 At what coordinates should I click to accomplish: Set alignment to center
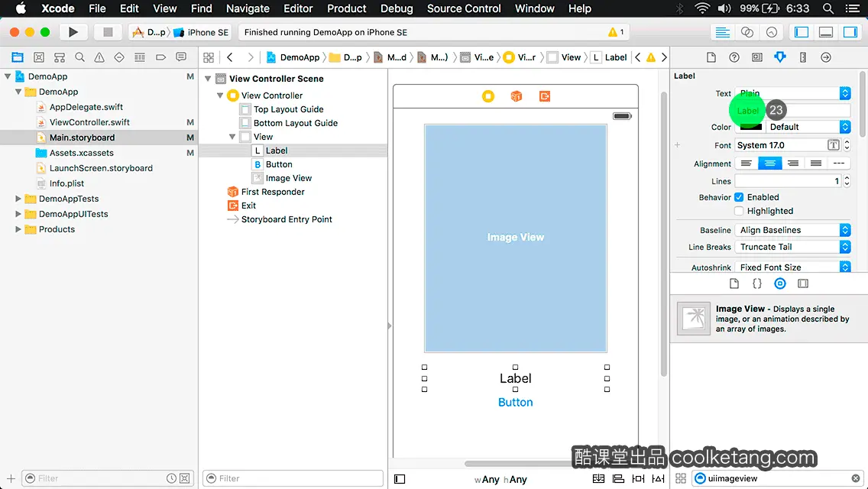tap(769, 164)
